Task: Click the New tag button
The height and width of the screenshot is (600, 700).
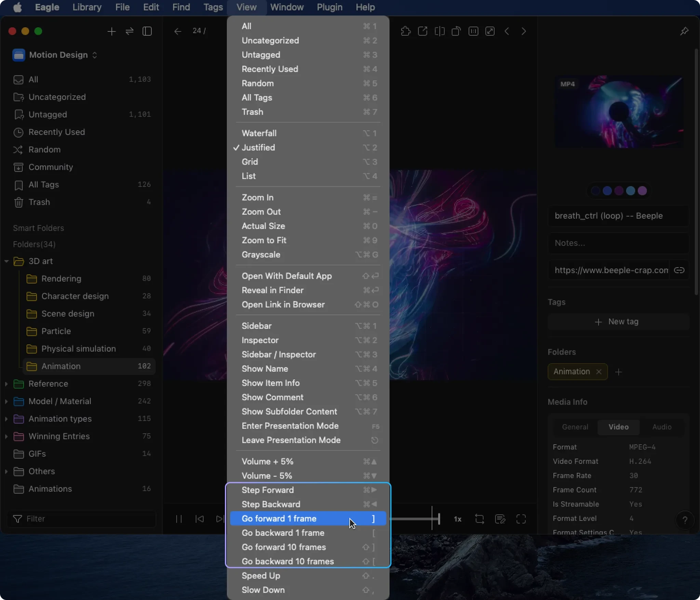Action: point(618,322)
